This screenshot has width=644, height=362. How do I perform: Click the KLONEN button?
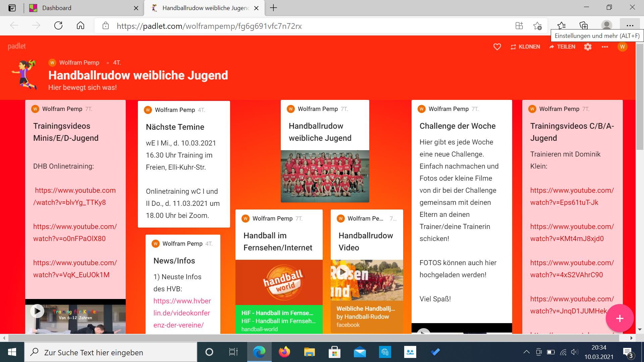(x=525, y=47)
